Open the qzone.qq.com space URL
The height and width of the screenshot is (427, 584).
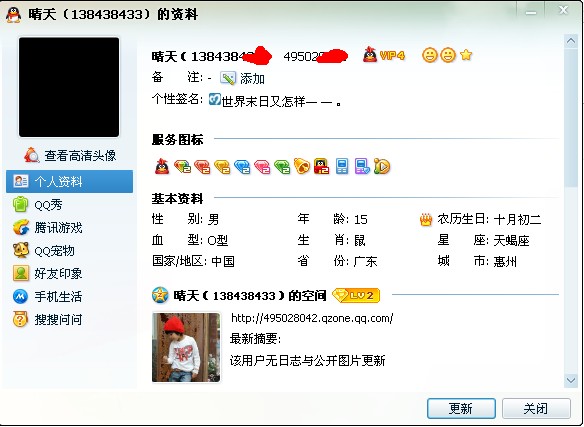point(312,318)
